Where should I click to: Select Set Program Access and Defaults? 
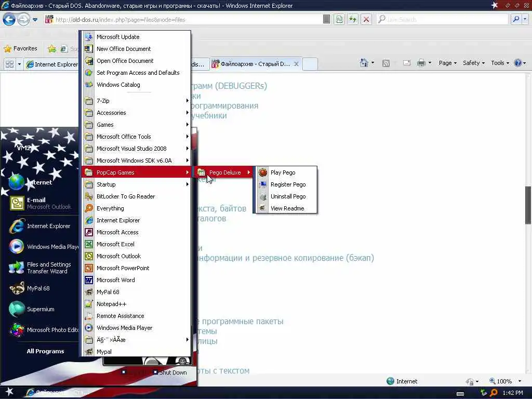pyautogui.click(x=137, y=73)
